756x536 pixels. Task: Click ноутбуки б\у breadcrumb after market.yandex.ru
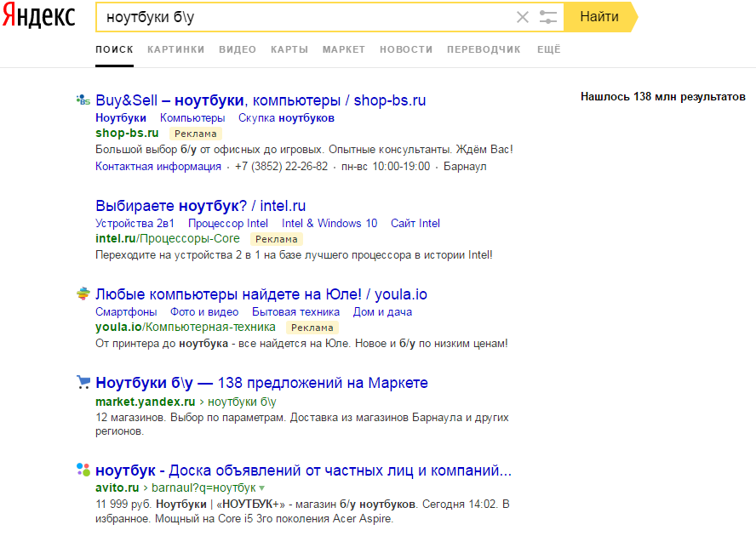pos(242,402)
